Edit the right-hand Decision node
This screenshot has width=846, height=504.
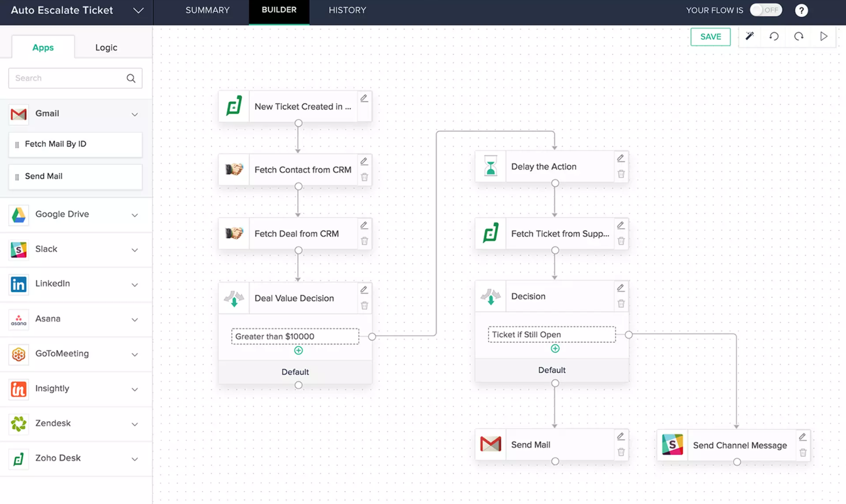click(621, 288)
